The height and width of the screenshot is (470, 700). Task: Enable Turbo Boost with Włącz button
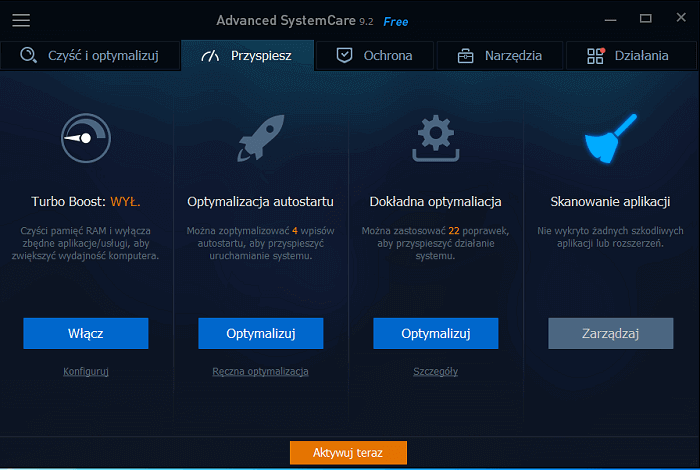pyautogui.click(x=85, y=333)
